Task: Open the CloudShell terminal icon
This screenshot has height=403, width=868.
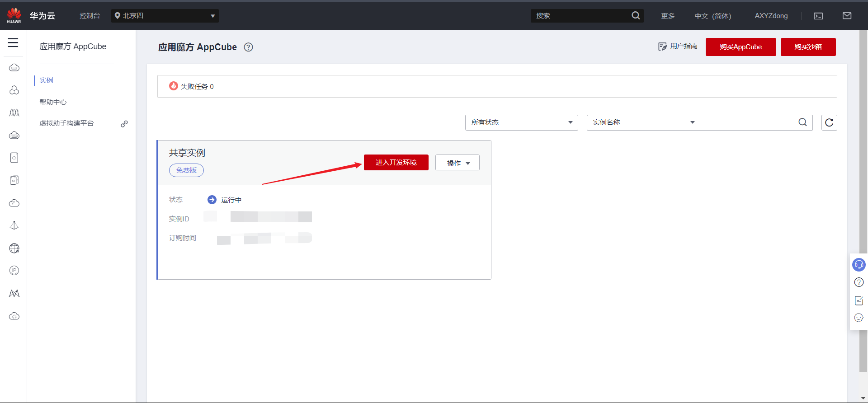Action: (818, 16)
